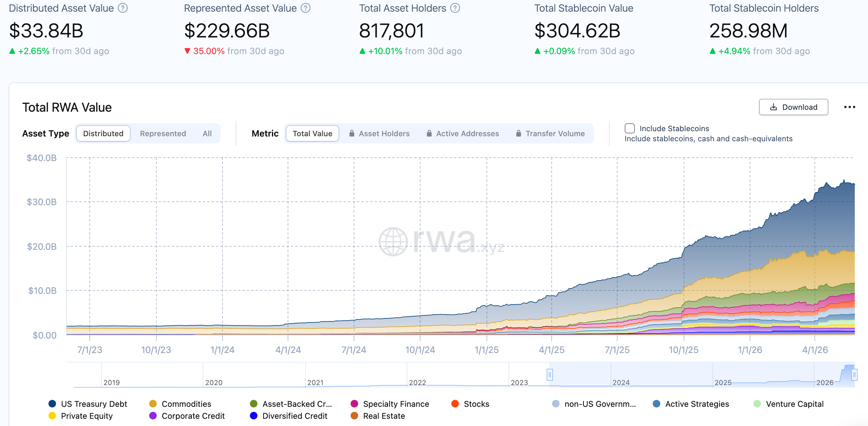
Task: Select the Distributed asset type option
Action: (x=103, y=133)
